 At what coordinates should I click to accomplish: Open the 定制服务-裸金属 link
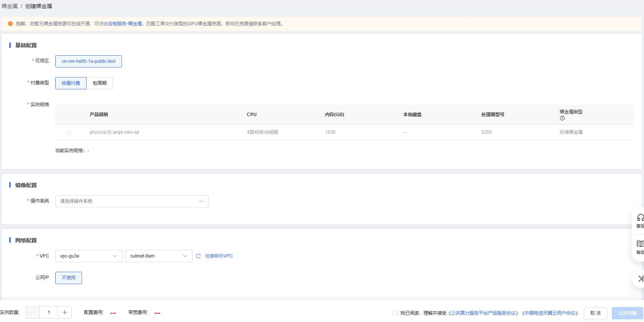pyautogui.click(x=125, y=24)
